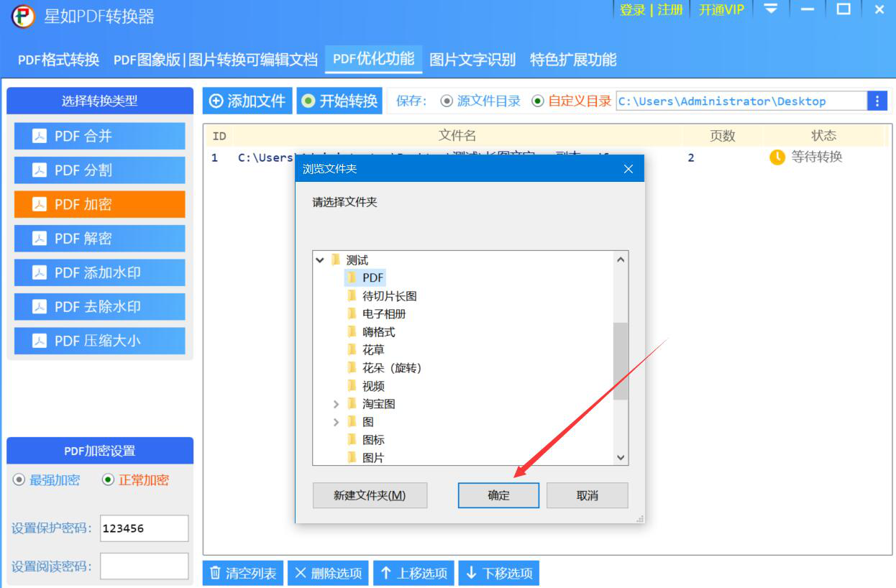Click 开通VIP in the title bar
This screenshot has width=896, height=588.
(721, 9)
